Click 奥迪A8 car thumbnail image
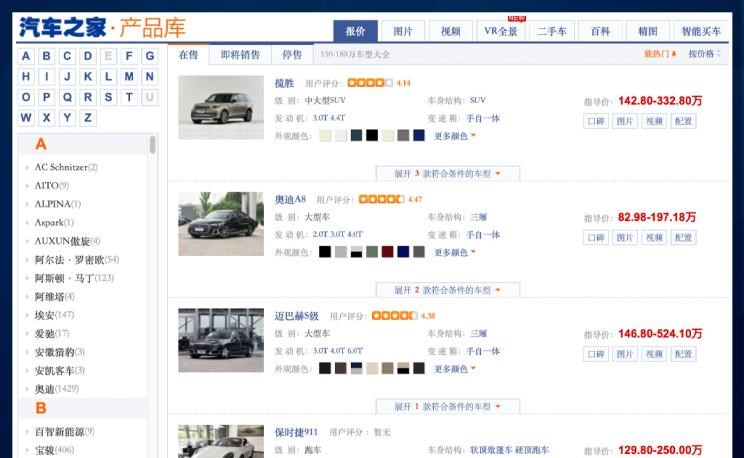This screenshot has height=458, width=744. [x=221, y=224]
